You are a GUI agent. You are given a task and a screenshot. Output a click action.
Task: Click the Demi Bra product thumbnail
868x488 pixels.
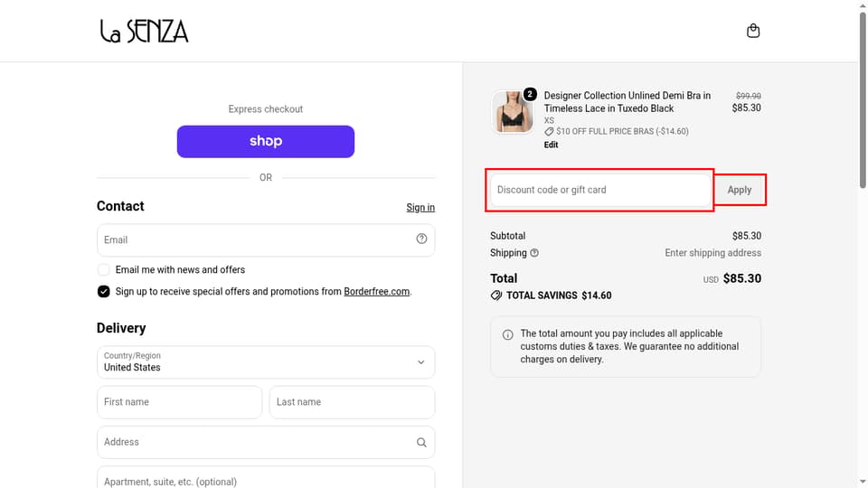(513, 112)
